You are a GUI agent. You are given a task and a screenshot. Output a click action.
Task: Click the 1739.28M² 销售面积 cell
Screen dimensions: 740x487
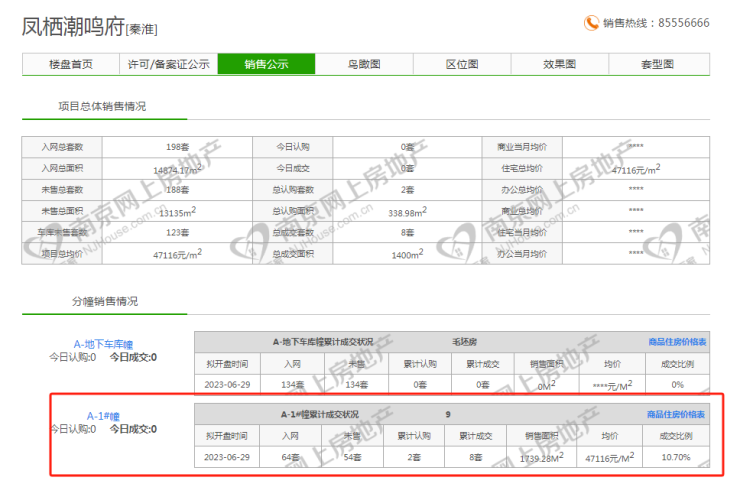pos(541,458)
